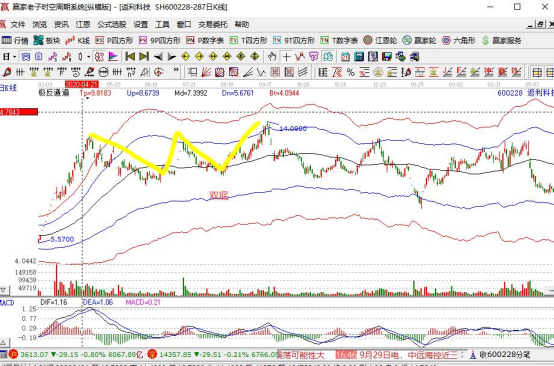
Task: Step to next bar with black right arrow
Action: [172, 57]
